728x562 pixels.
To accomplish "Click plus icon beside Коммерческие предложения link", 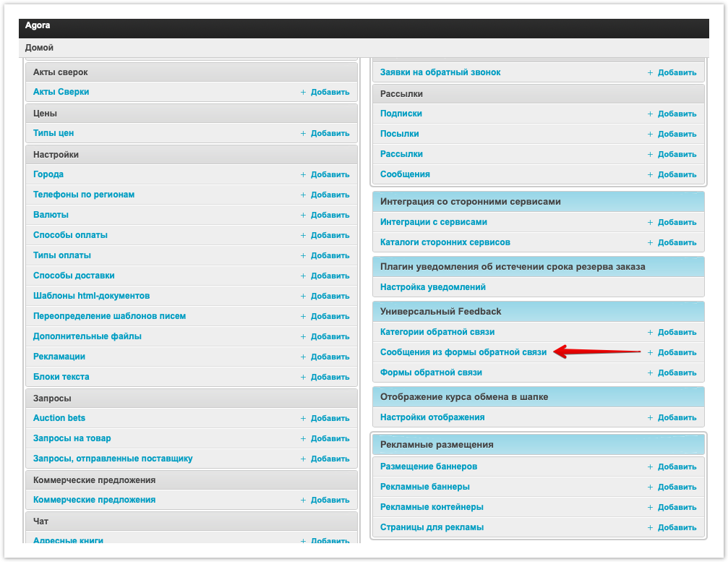I will point(303,501).
